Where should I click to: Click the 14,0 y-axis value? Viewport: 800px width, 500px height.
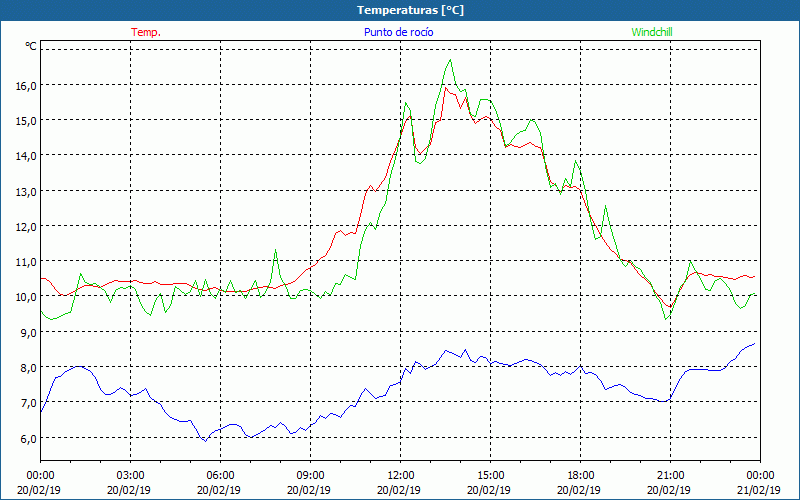pos(26,156)
